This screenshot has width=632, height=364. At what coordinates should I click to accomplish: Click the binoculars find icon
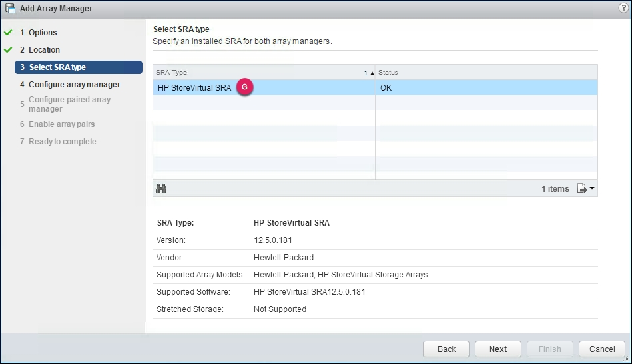point(161,188)
